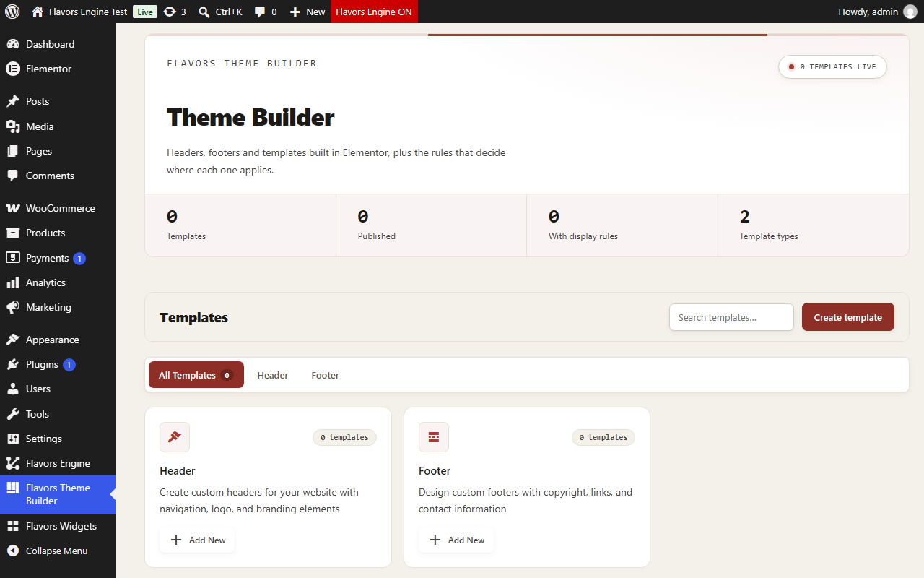Image resolution: width=924 pixels, height=578 pixels.
Task: Click the Marketing megaphone icon
Action: tap(12, 307)
